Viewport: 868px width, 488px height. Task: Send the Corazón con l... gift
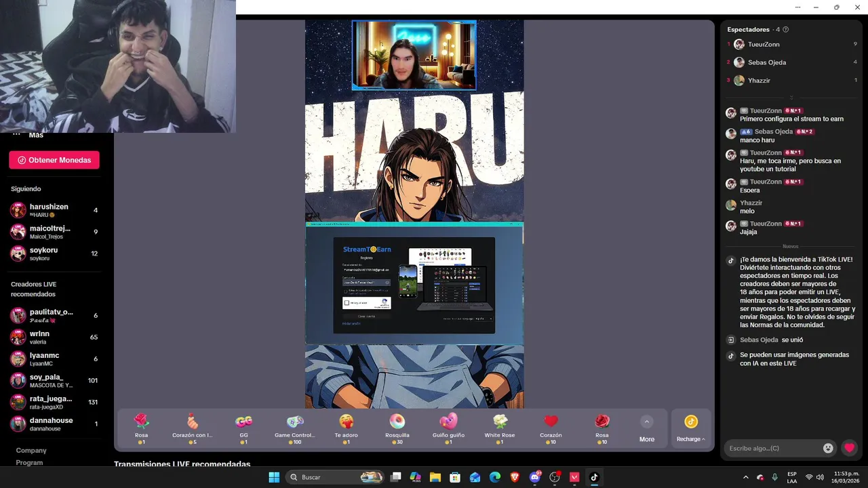[x=193, y=429]
